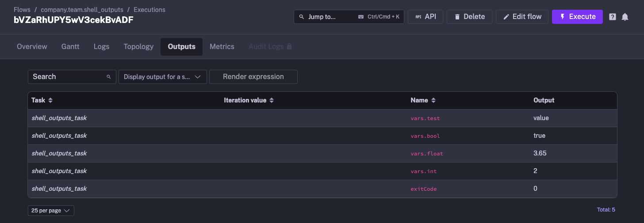Select the Metrics tab
This screenshot has height=223, width=644.
[x=222, y=46]
